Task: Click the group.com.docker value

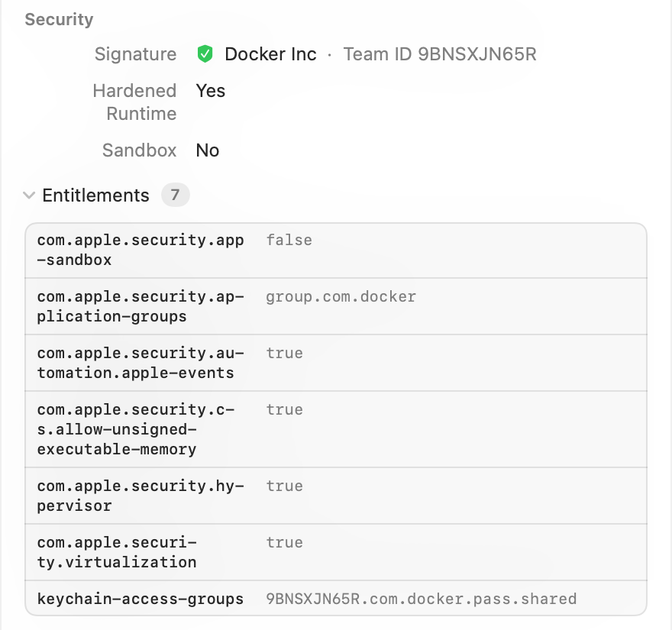Action: pyautogui.click(x=341, y=296)
